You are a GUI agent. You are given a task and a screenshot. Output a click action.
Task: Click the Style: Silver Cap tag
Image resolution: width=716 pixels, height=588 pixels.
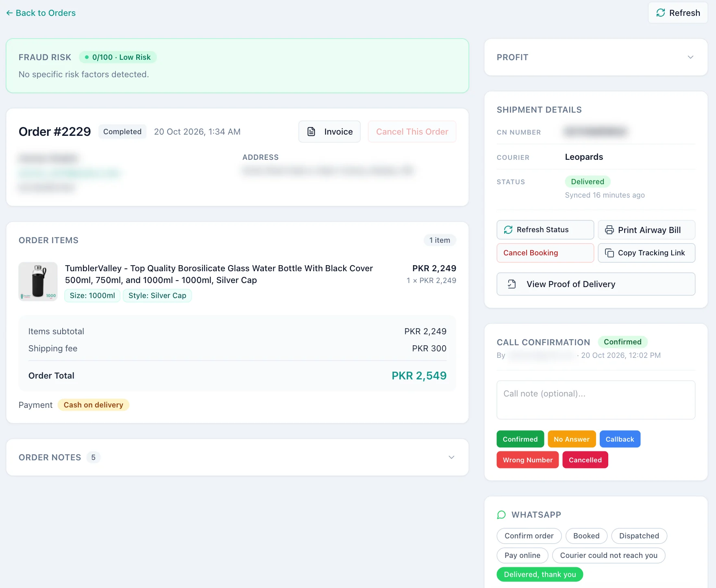[157, 296]
